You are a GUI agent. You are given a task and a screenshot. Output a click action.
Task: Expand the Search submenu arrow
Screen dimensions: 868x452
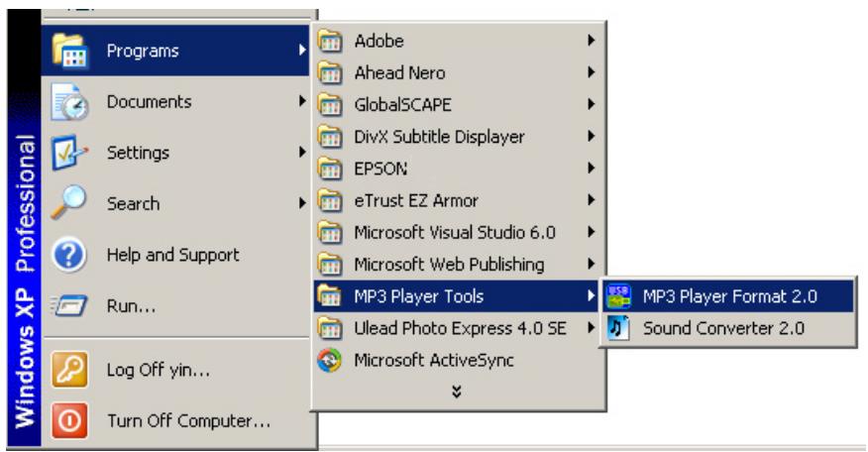302,203
